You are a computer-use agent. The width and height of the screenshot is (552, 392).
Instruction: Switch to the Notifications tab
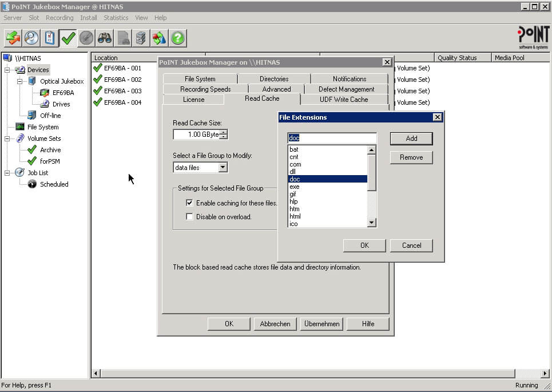tap(350, 79)
